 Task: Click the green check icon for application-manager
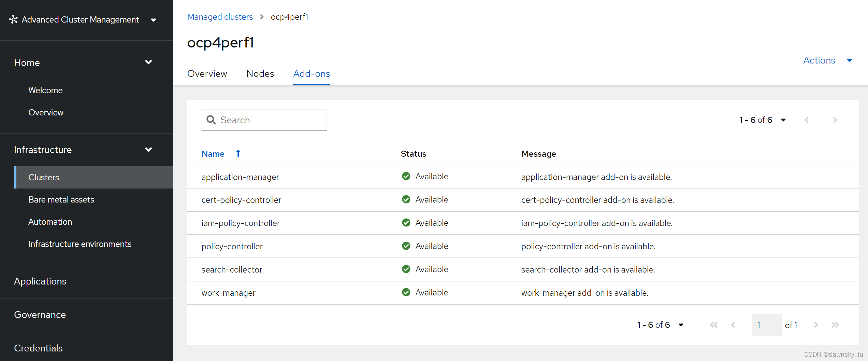406,176
